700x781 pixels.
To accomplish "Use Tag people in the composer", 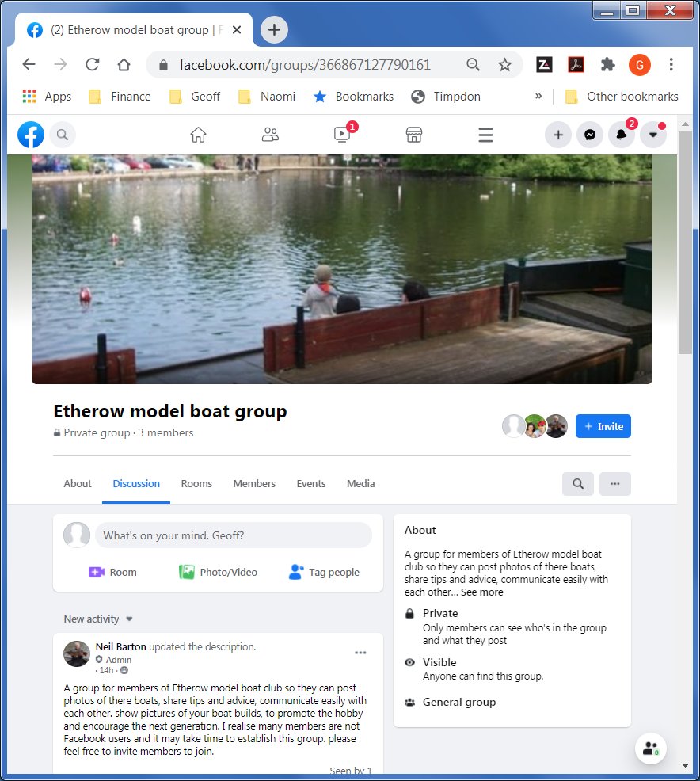I will [323, 571].
